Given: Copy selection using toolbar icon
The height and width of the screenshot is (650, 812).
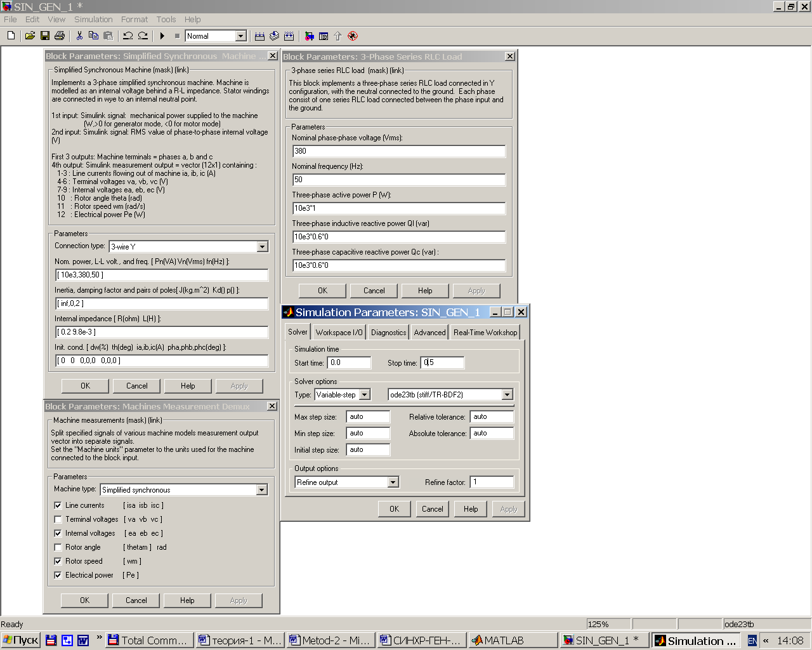Looking at the screenshot, I should coord(94,36).
